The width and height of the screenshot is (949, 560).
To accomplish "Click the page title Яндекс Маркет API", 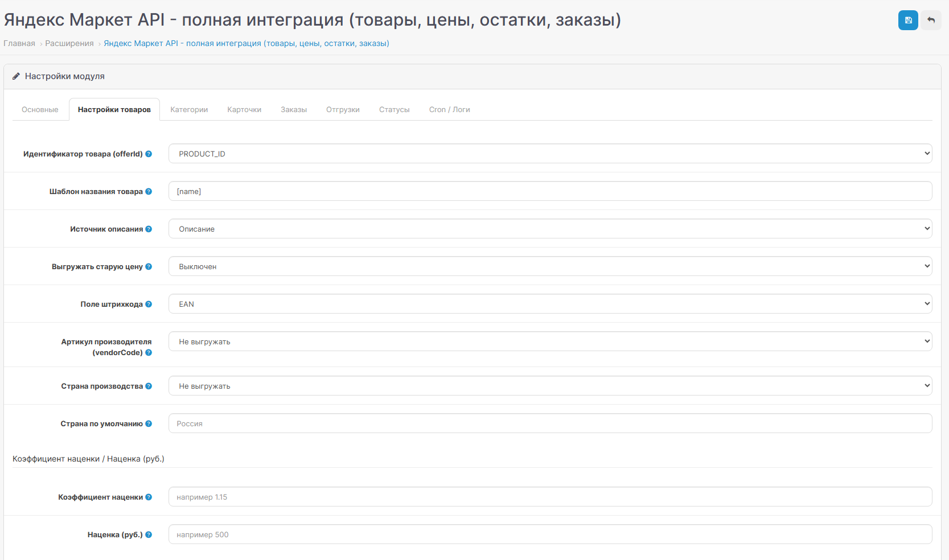I will click(312, 20).
